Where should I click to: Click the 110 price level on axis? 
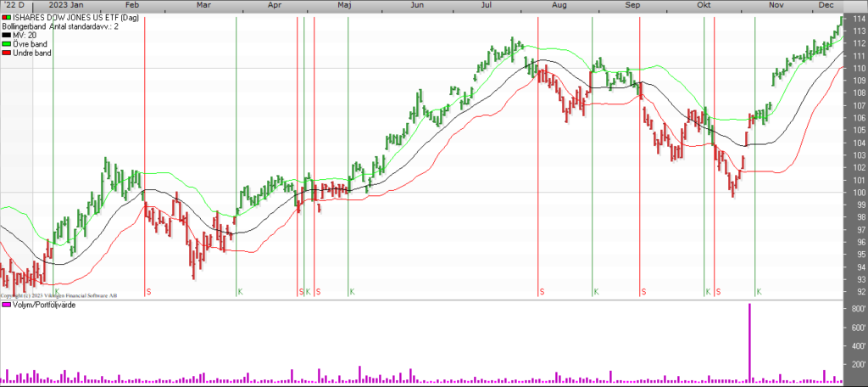click(858, 69)
